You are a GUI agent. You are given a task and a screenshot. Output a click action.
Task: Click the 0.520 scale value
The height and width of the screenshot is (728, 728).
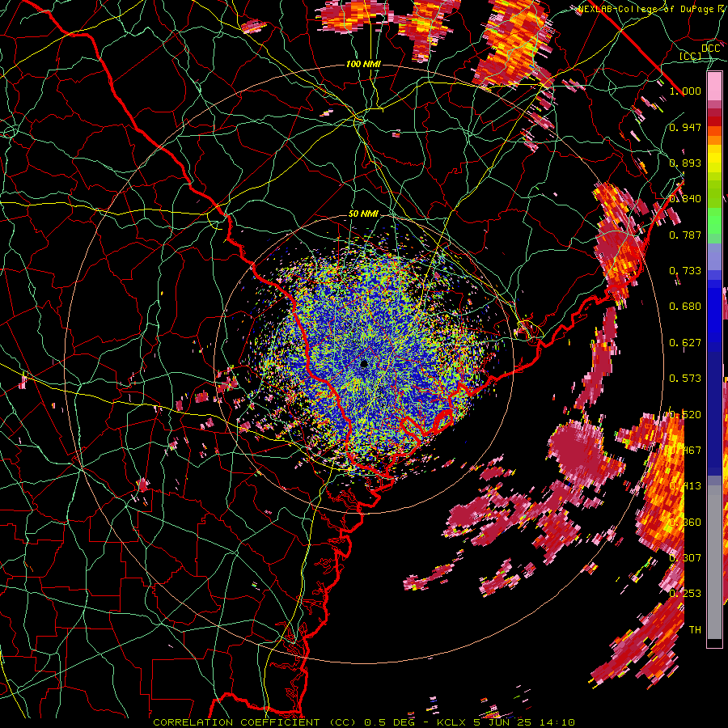(x=685, y=415)
